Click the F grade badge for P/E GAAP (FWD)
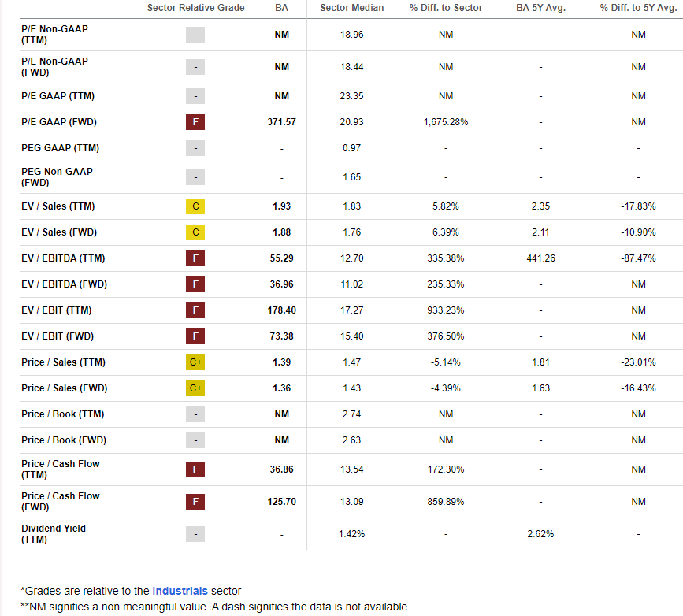683x616 pixels. point(195,122)
